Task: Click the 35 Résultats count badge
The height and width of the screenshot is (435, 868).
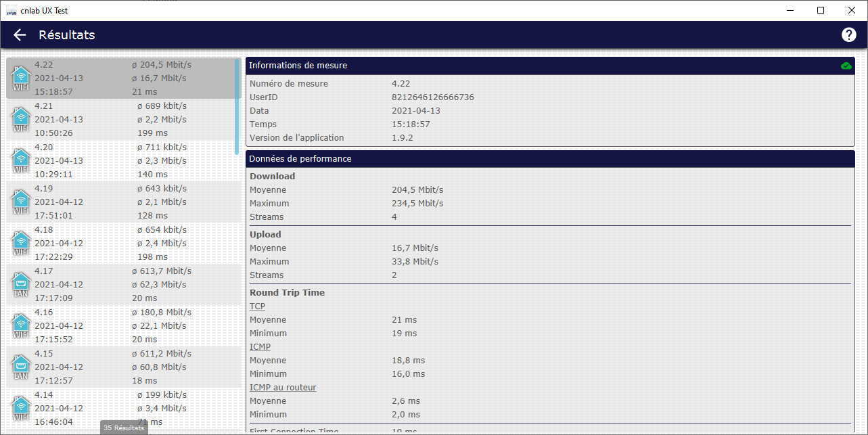Action: click(x=124, y=428)
